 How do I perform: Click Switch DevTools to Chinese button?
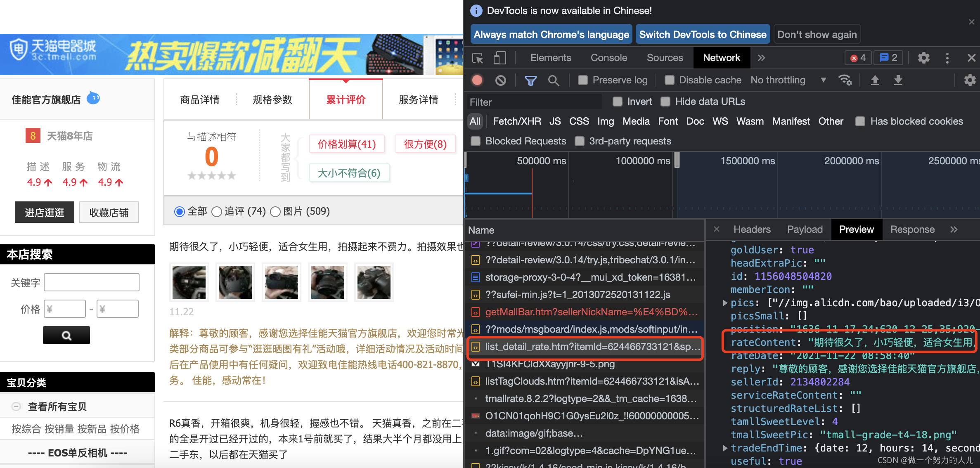point(702,35)
